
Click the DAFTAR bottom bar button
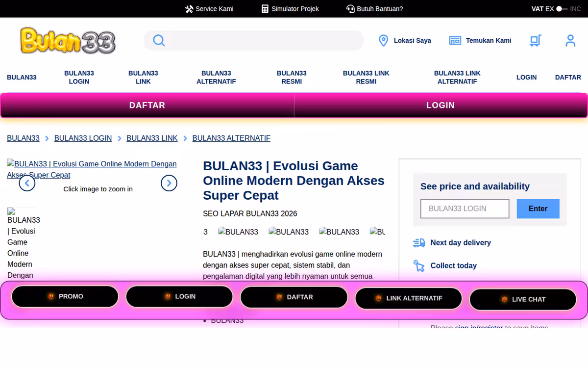[x=294, y=297]
